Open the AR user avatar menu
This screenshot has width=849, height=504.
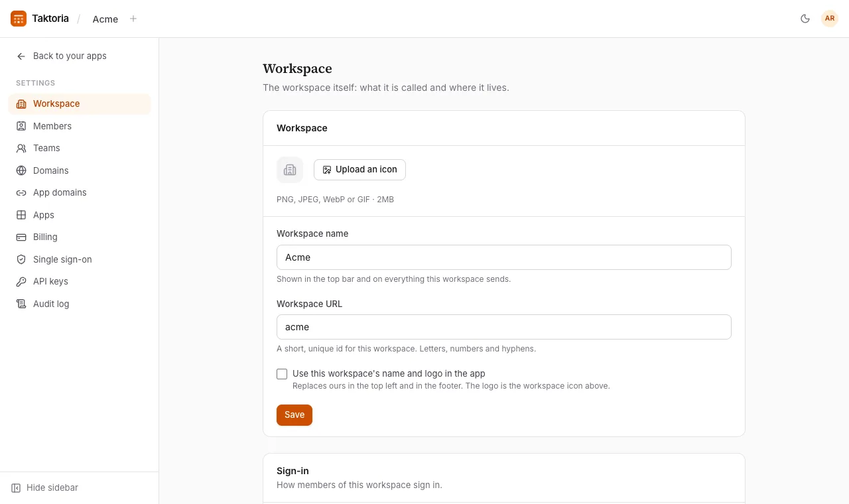tap(830, 19)
